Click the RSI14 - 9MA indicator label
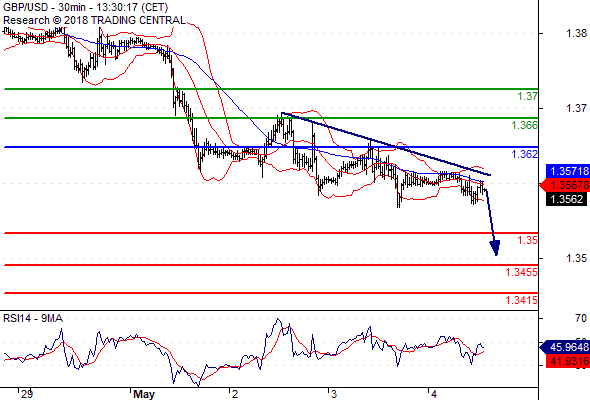590x400 pixels. (33, 318)
